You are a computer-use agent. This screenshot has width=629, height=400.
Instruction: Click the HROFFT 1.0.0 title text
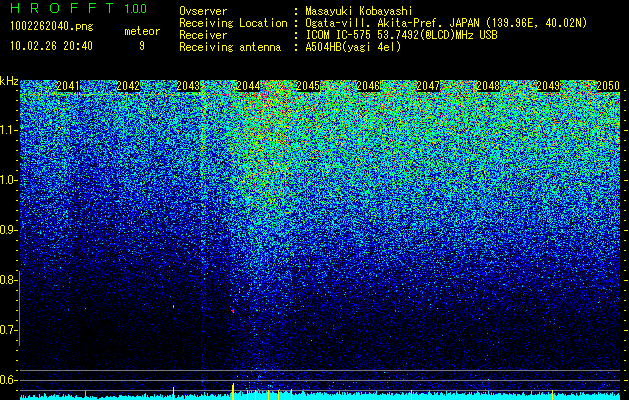[79, 8]
